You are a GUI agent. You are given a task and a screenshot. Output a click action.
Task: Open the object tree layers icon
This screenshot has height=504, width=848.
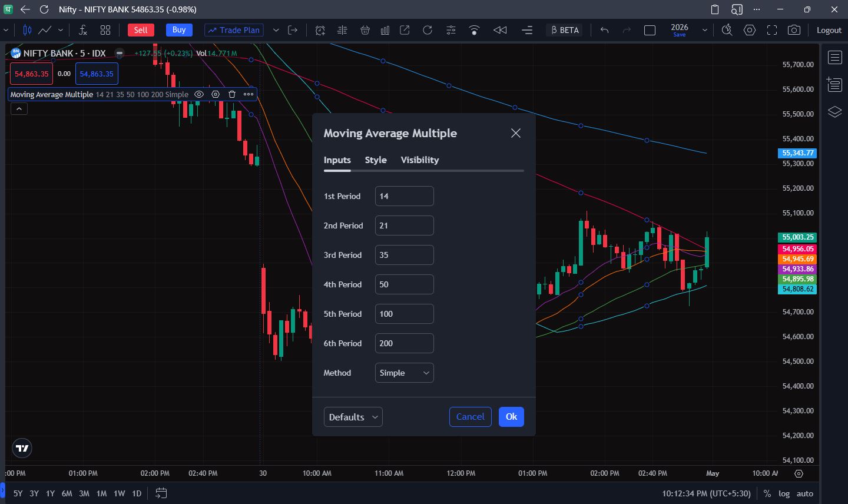(x=834, y=112)
